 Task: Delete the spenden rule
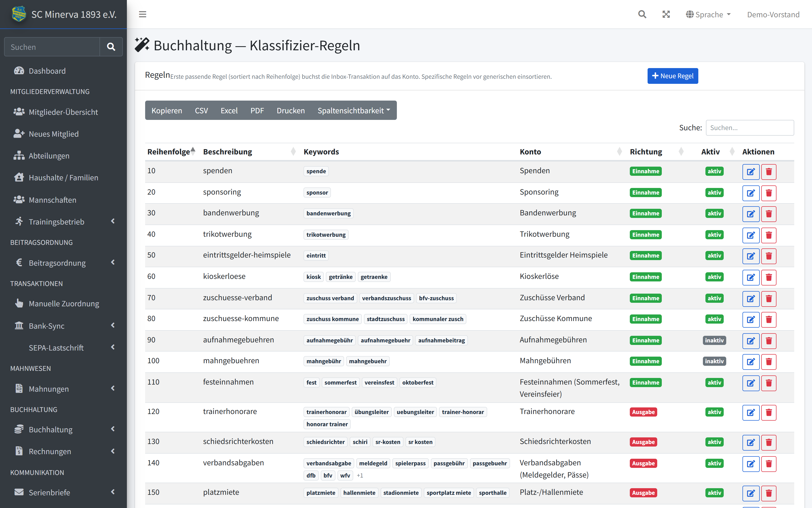[x=769, y=172]
